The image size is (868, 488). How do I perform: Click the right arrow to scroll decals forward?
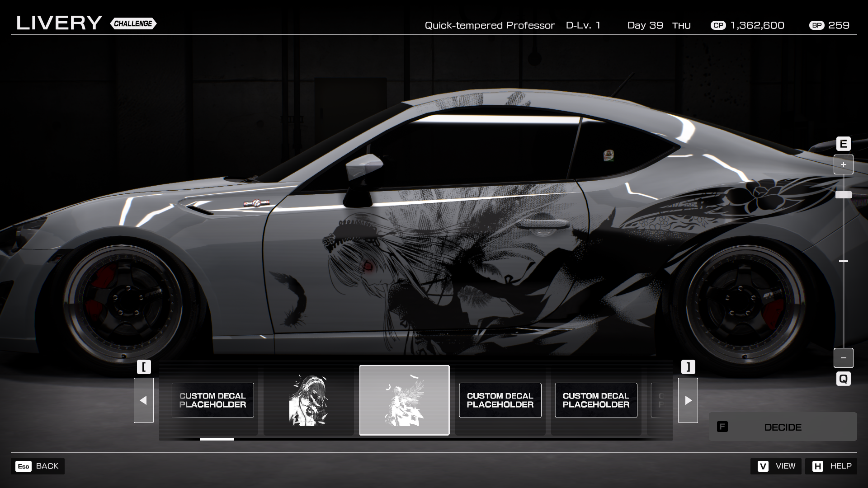tap(688, 400)
